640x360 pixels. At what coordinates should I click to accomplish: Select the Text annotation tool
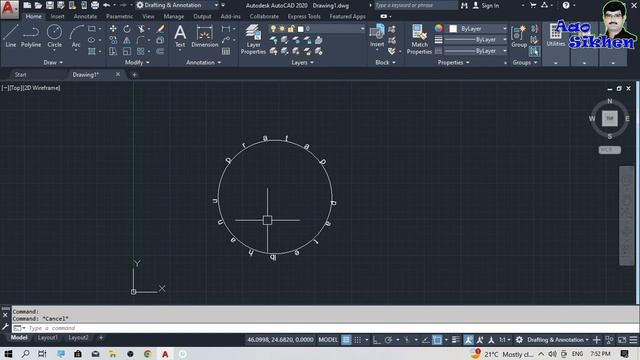(x=180, y=36)
